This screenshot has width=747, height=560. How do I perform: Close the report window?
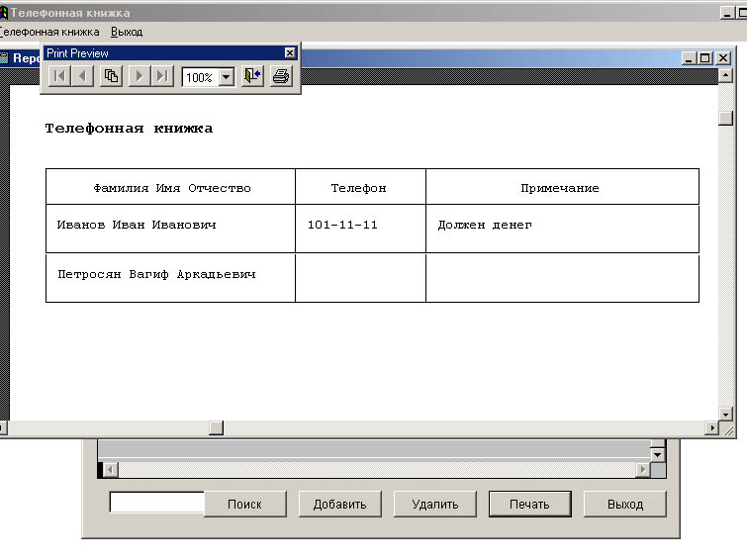click(723, 58)
